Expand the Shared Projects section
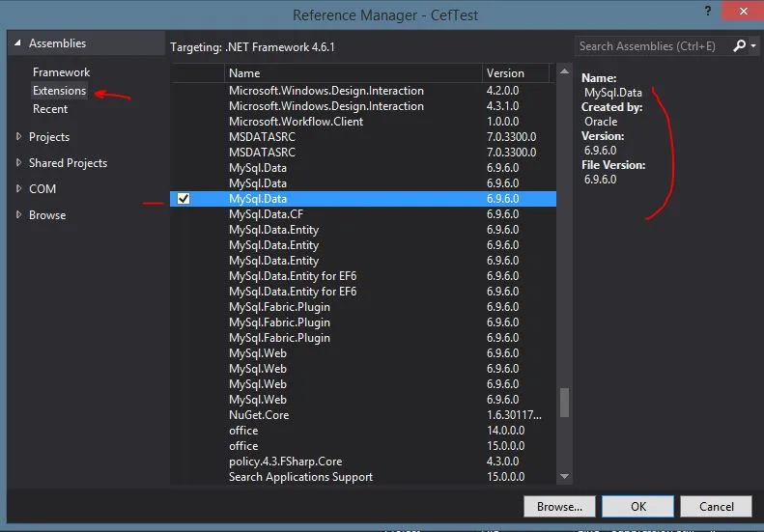The image size is (764, 532). pos(18,162)
